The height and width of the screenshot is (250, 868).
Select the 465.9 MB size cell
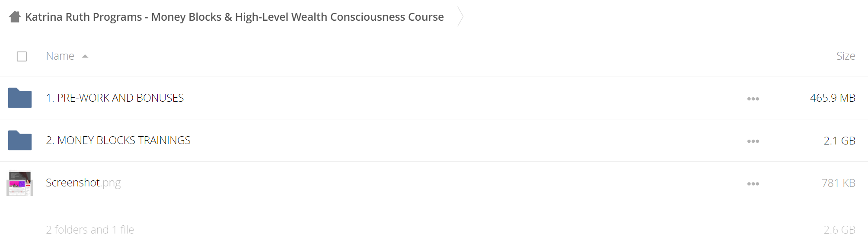(833, 98)
